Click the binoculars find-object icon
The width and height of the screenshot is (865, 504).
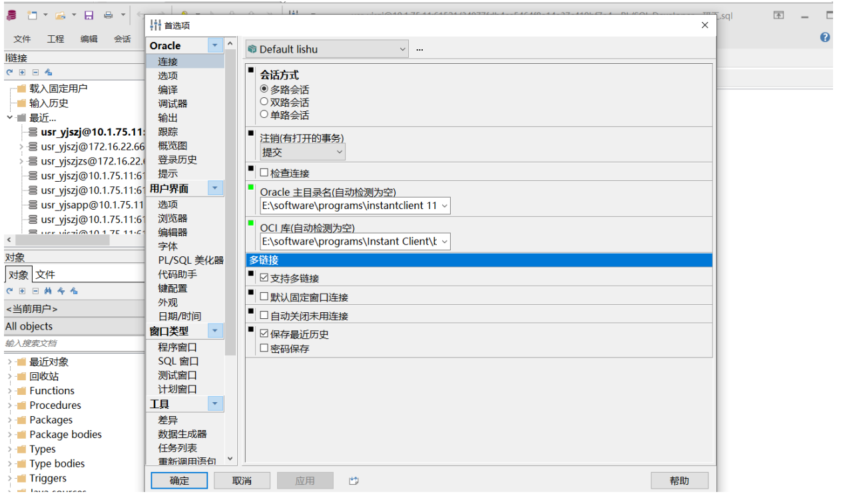(48, 291)
